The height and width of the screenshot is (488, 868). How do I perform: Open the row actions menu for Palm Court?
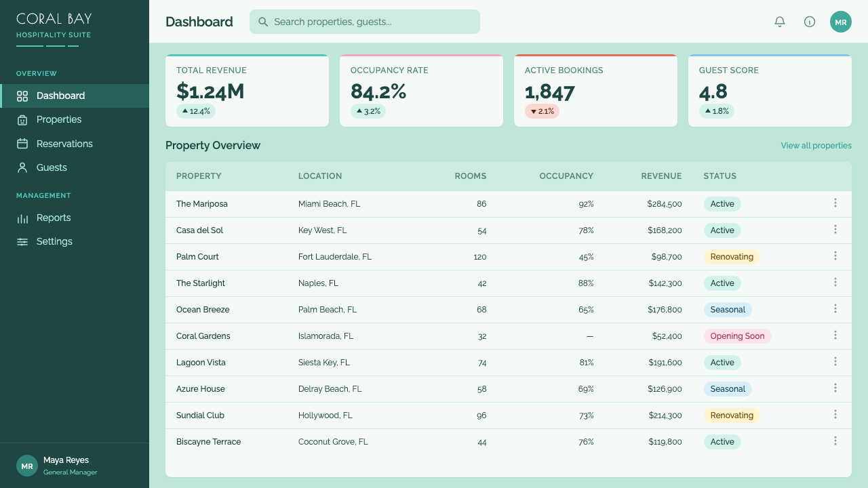(x=835, y=256)
